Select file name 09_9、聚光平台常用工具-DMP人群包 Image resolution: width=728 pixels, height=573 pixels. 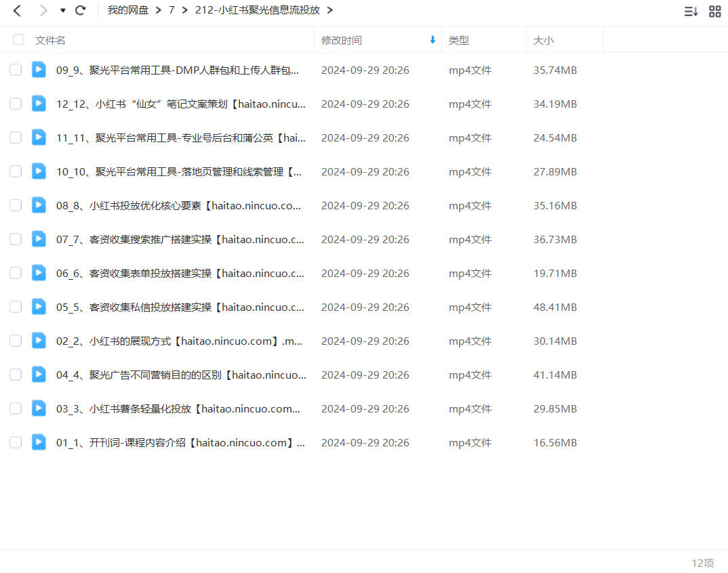pyautogui.click(x=178, y=70)
